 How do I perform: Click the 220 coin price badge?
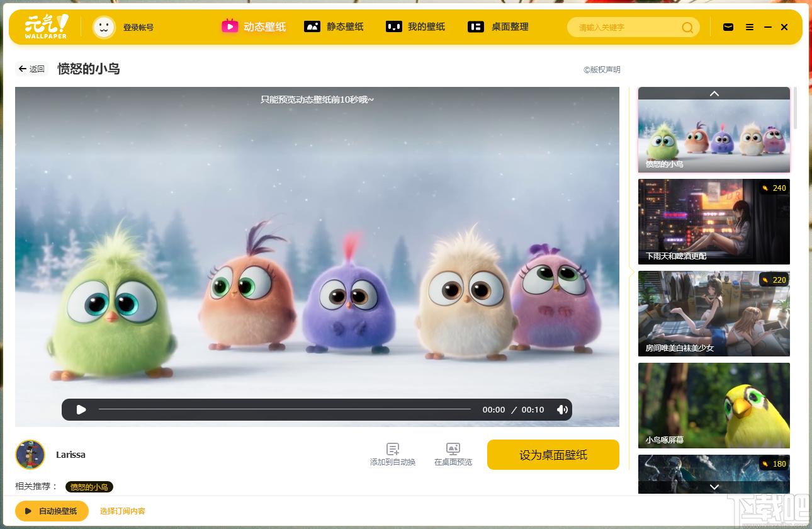click(774, 280)
